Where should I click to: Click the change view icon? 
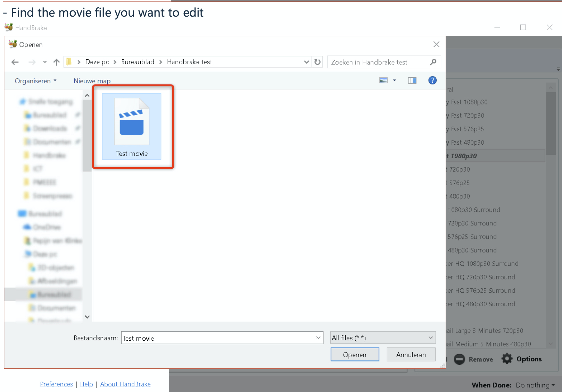383,80
